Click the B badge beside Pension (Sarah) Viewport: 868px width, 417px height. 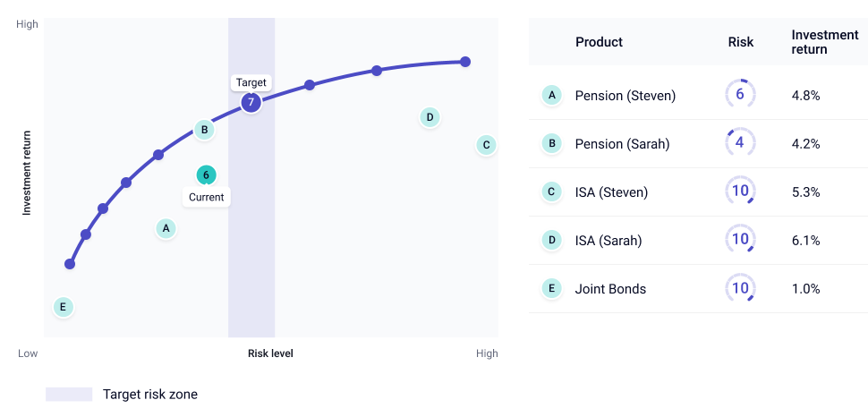coord(551,144)
